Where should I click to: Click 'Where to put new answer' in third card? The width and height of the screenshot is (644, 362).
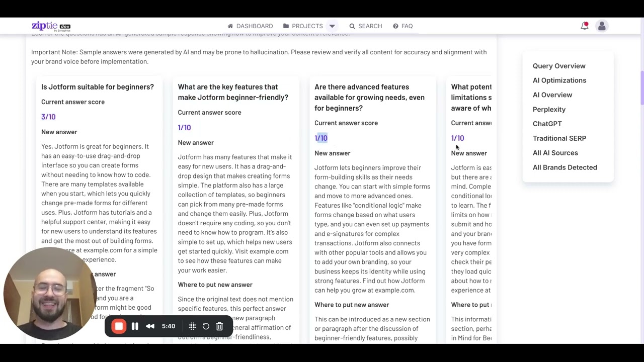[352, 305]
